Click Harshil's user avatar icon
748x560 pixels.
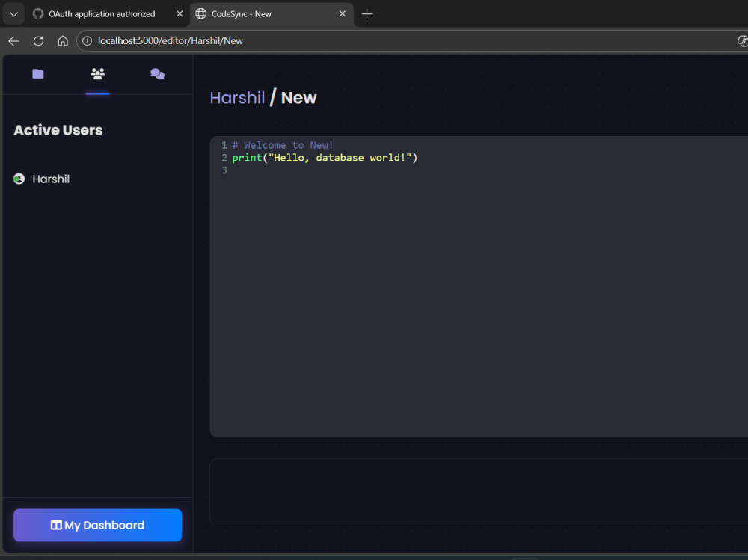pyautogui.click(x=19, y=179)
